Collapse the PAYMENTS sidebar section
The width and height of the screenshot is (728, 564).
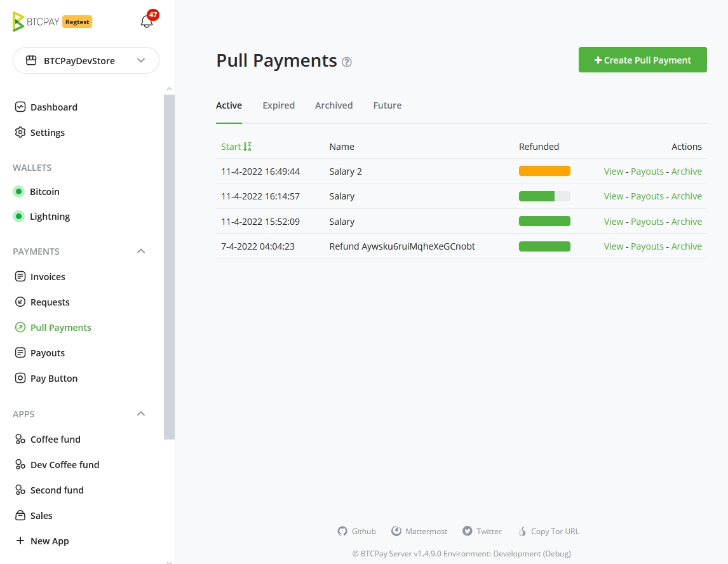[140, 251]
